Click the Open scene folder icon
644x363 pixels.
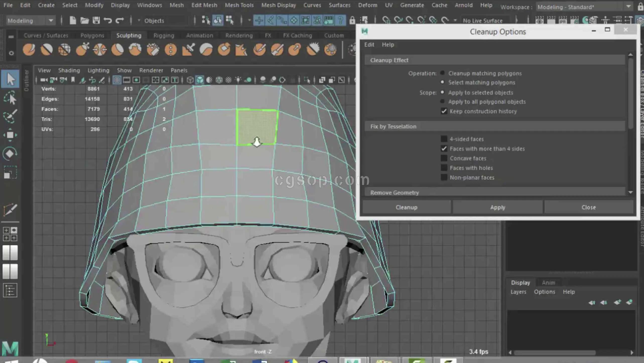(84, 20)
